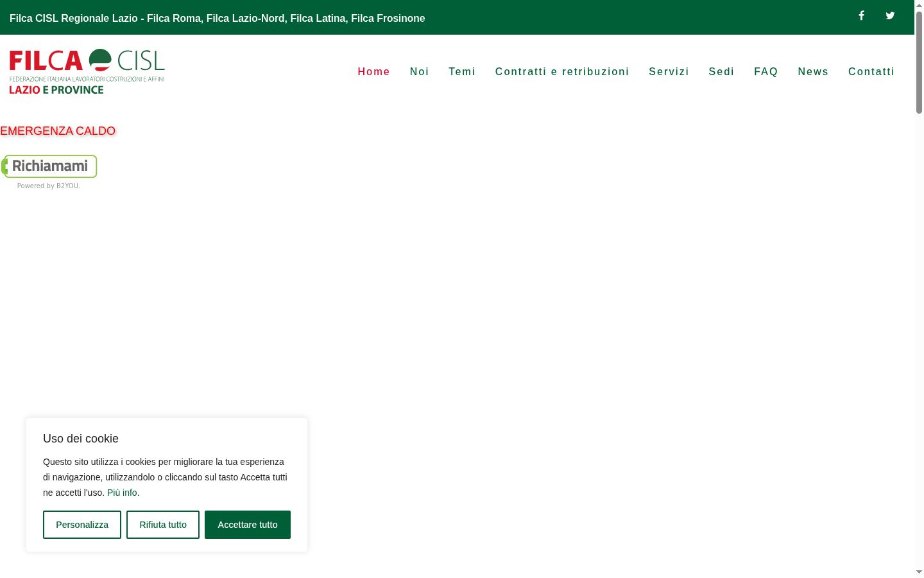Open the Contatti menu item
The width and height of the screenshot is (924, 578).
pos(871,71)
